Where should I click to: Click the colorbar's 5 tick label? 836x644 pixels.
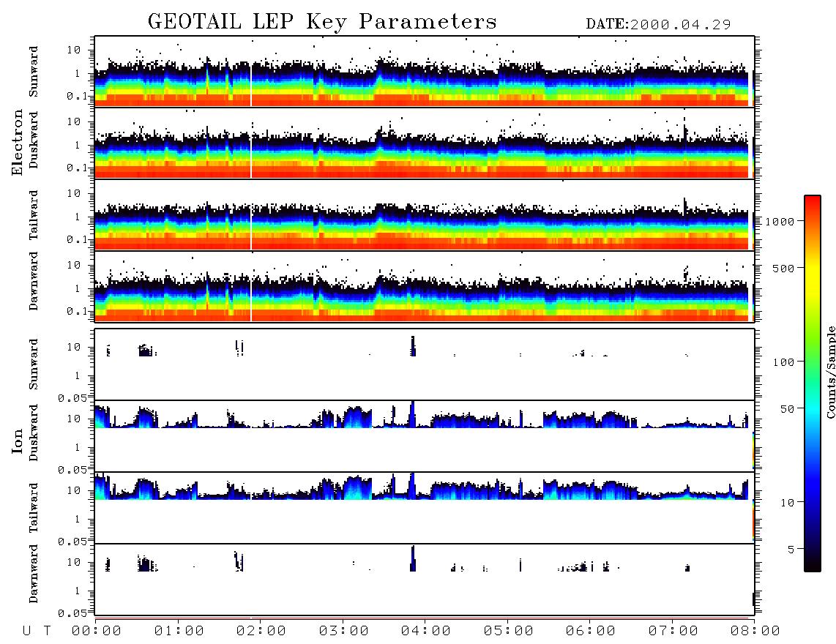pyautogui.click(x=791, y=549)
